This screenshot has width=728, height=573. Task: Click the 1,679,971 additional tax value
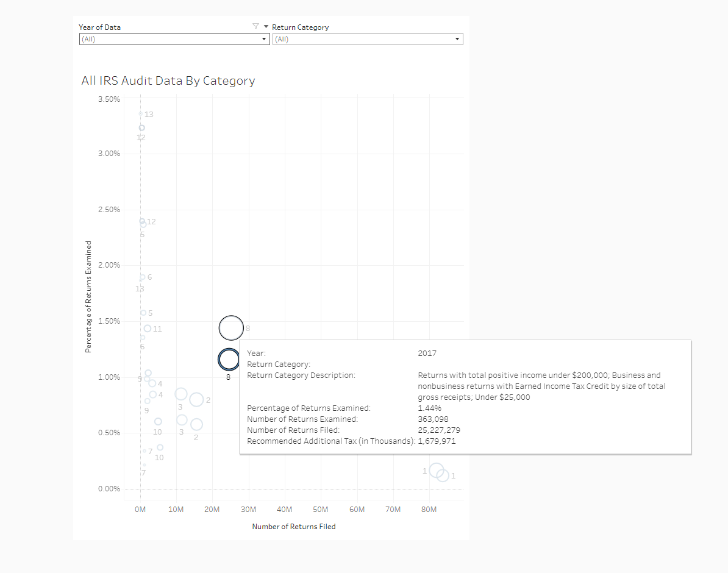pyautogui.click(x=437, y=441)
